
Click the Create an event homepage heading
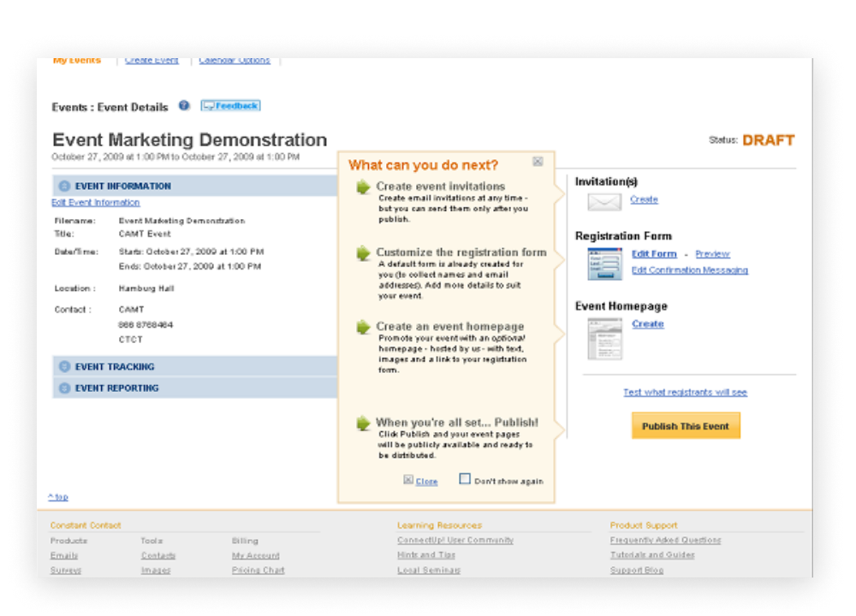click(450, 326)
